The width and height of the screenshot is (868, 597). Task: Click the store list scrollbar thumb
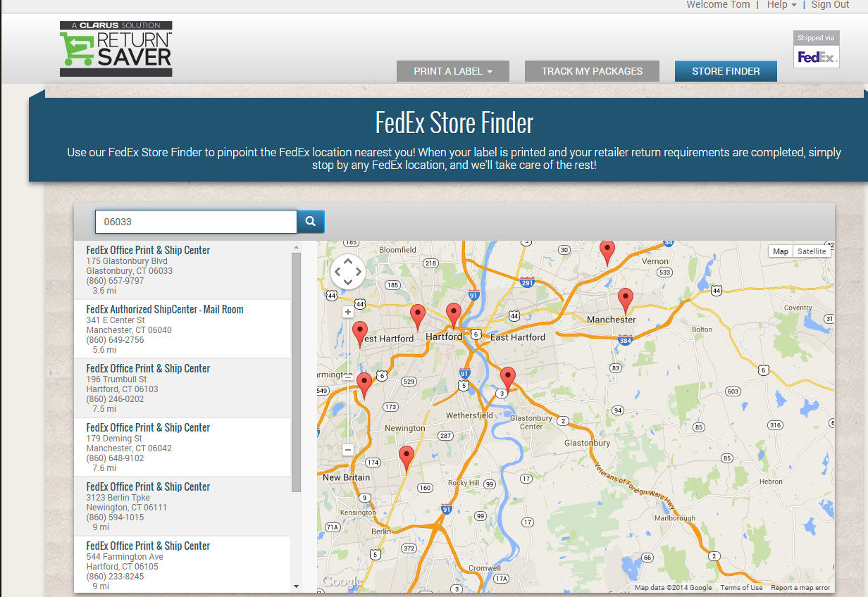coord(296,372)
